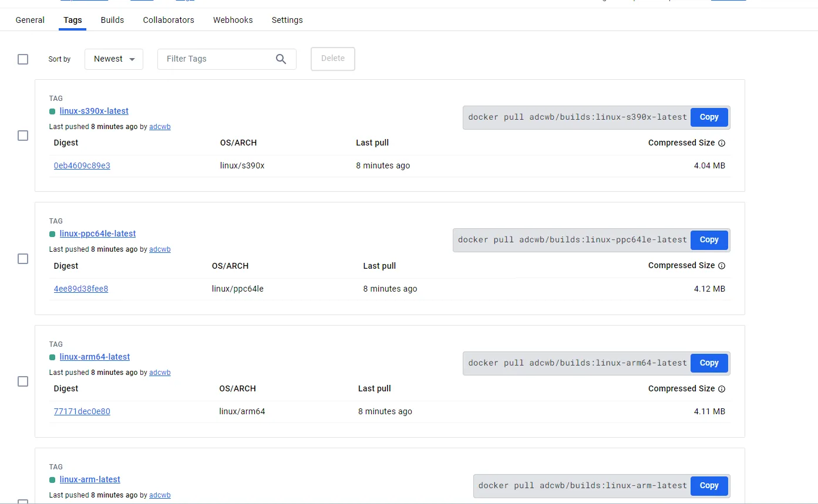
Task: Click the 4.11 MB size value
Action: point(709,411)
